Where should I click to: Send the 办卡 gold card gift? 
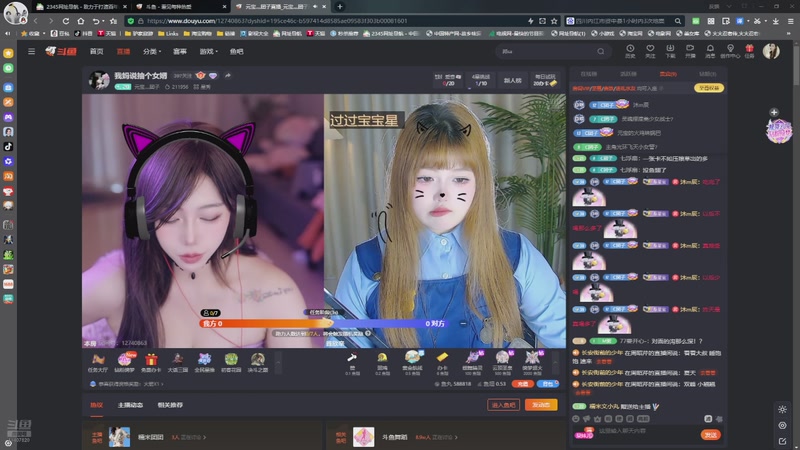[442, 363]
